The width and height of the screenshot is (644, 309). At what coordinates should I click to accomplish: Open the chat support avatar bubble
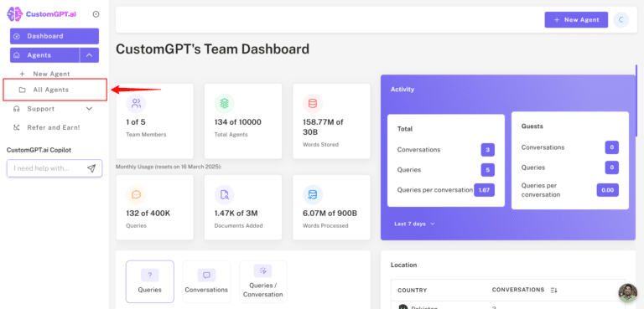627,292
